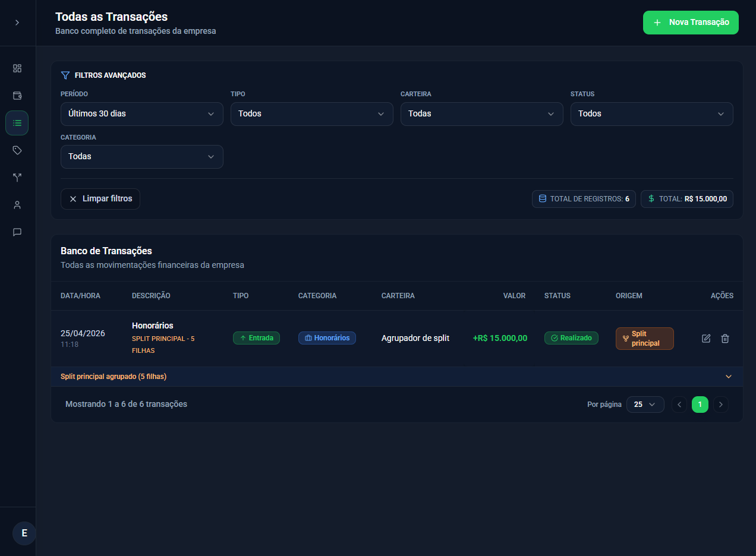Open the Período dropdown Últimos 30 dias
Viewport: 756px width, 556px height.
point(142,114)
